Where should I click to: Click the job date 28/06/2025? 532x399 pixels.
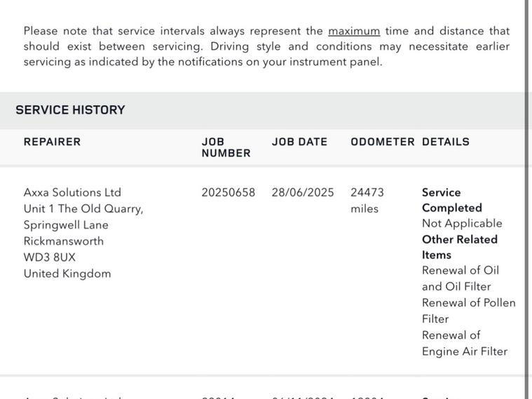303,193
